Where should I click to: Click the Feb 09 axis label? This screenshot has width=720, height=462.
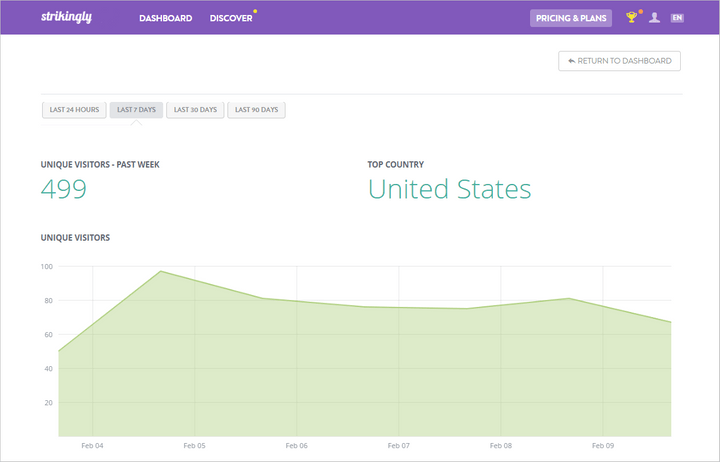point(602,446)
